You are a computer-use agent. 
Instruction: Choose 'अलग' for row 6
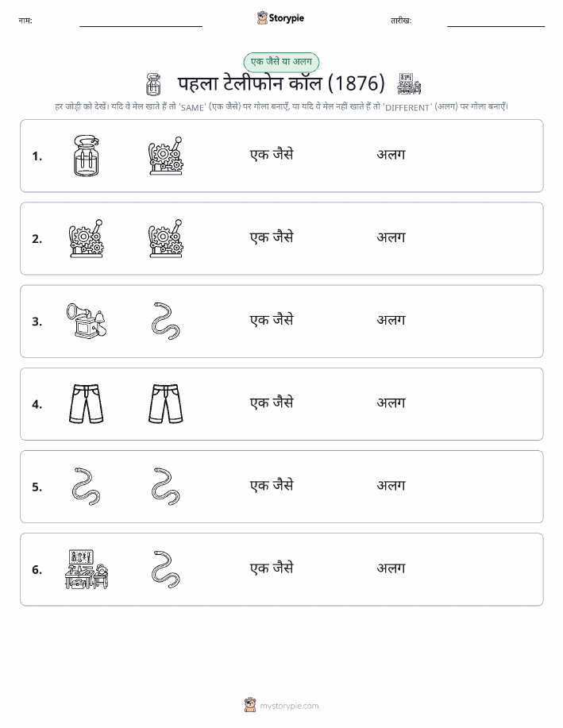coord(391,568)
